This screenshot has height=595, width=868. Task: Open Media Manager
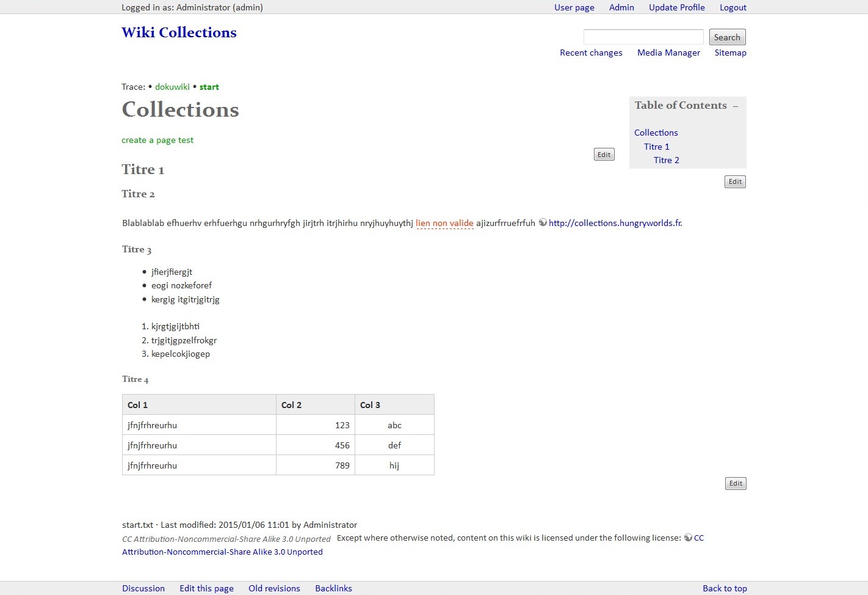click(668, 53)
